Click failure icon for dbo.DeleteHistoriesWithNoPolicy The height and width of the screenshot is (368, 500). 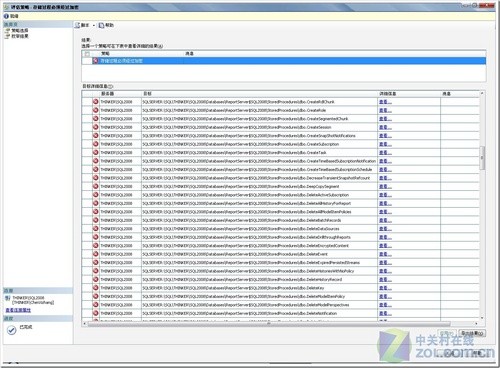pos(96,271)
